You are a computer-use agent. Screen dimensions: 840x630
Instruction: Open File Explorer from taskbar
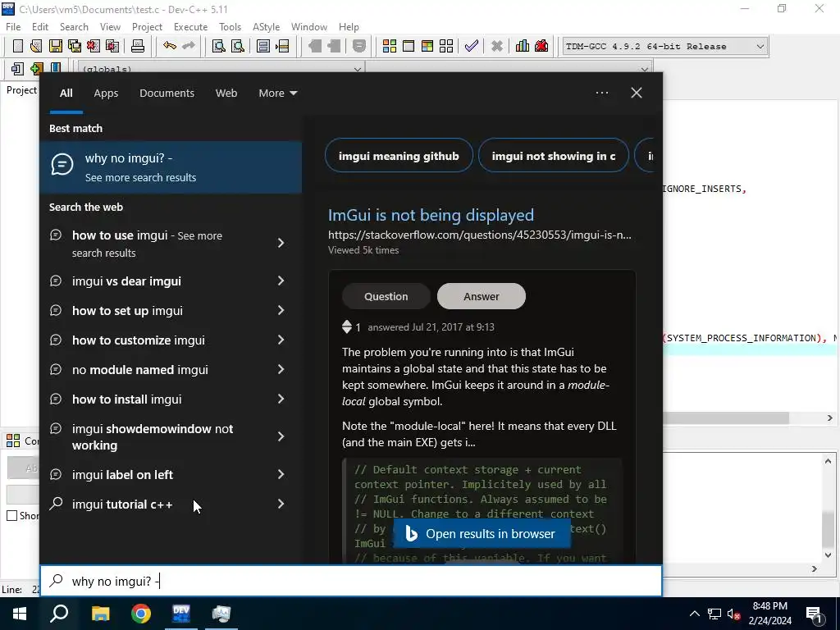[100, 614]
